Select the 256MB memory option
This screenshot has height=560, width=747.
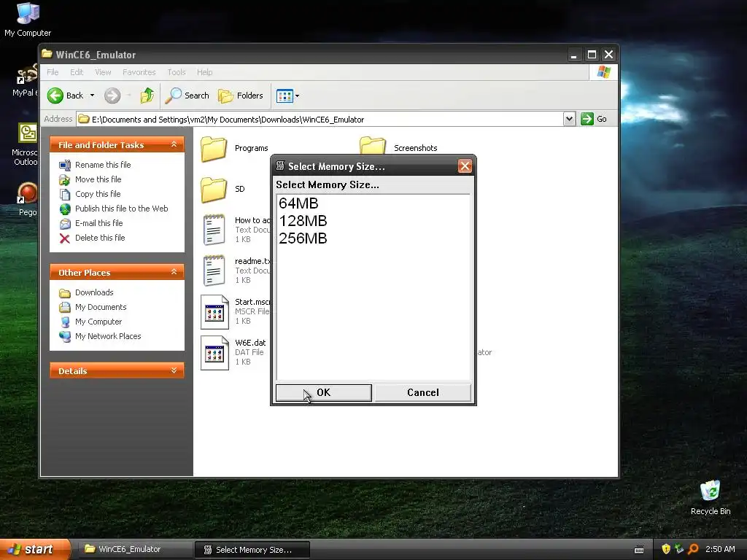pos(303,238)
